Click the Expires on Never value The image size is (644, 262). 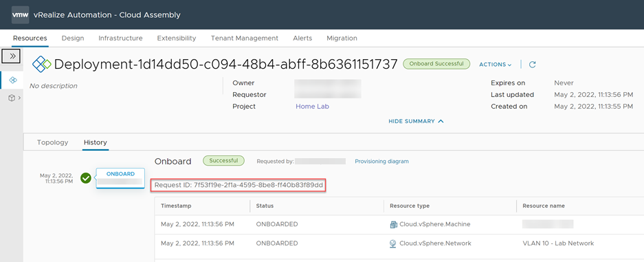pos(564,83)
